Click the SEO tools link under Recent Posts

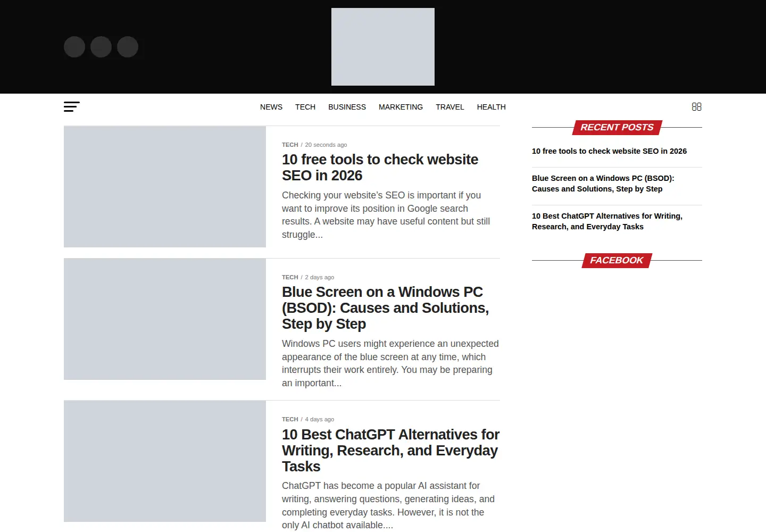609,151
